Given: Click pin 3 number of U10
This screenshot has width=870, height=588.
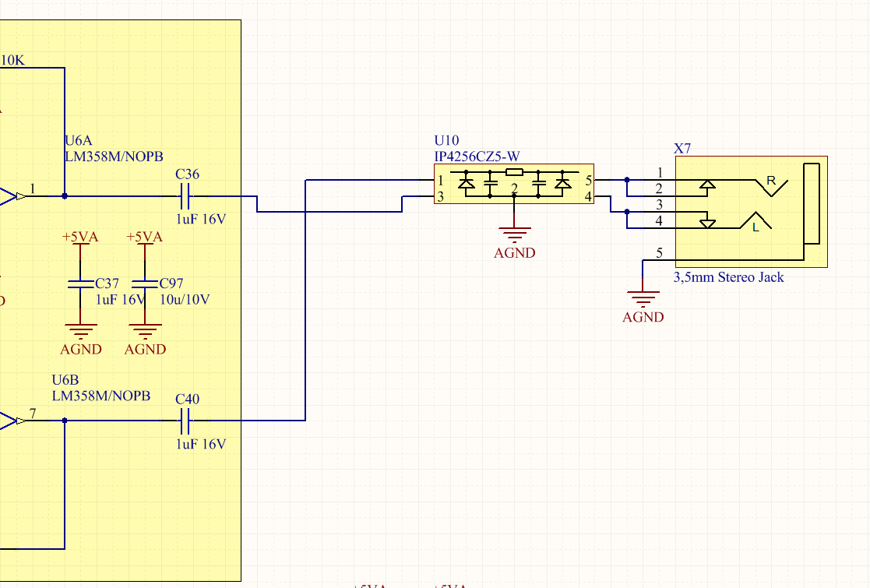Looking at the screenshot, I should [441, 196].
